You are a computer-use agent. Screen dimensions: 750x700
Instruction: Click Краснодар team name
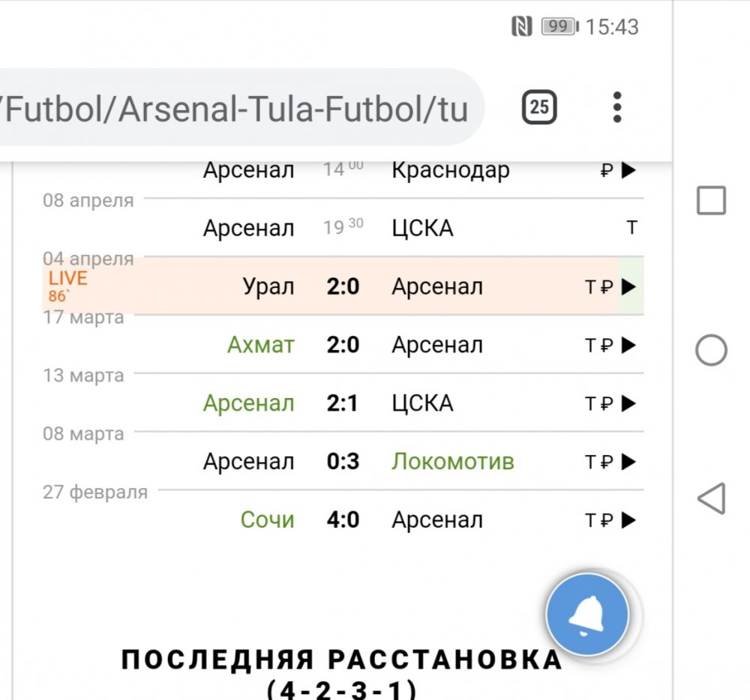[x=450, y=171]
